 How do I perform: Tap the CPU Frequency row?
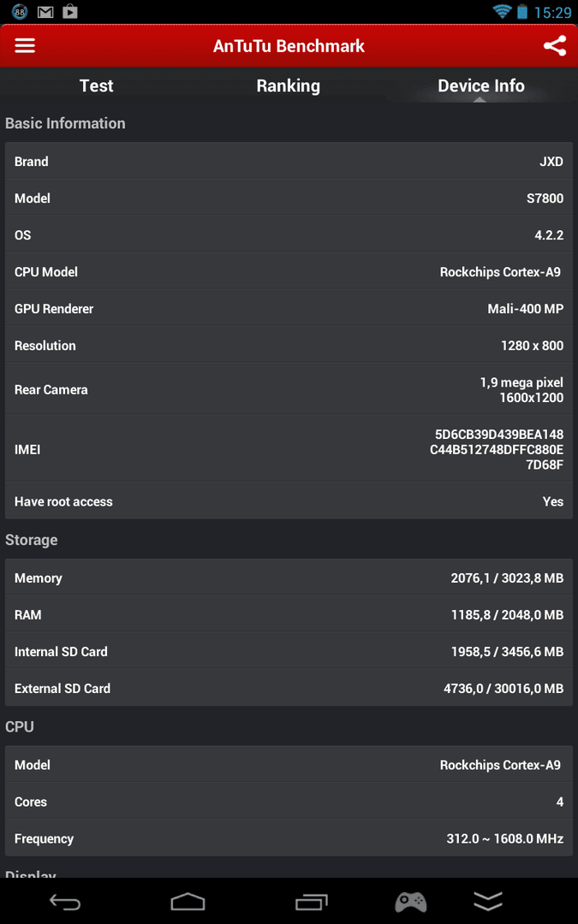tap(289, 838)
